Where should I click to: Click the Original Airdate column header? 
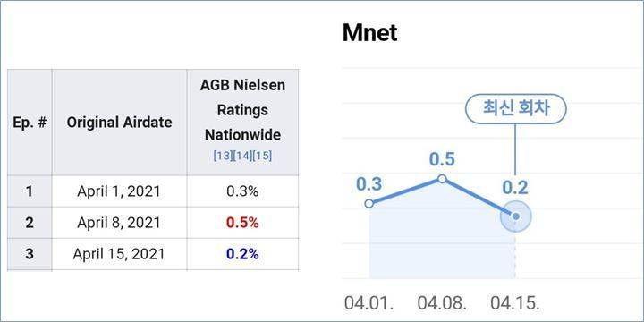(x=119, y=123)
